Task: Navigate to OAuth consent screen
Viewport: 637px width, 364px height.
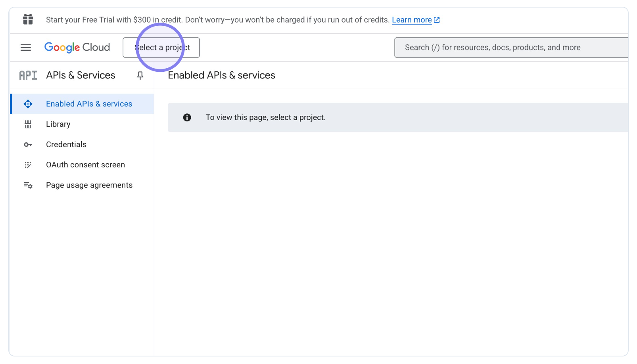Action: (x=85, y=165)
